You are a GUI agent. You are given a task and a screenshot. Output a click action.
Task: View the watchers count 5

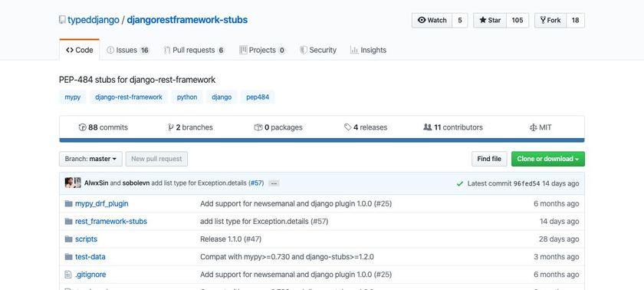pyautogui.click(x=459, y=20)
